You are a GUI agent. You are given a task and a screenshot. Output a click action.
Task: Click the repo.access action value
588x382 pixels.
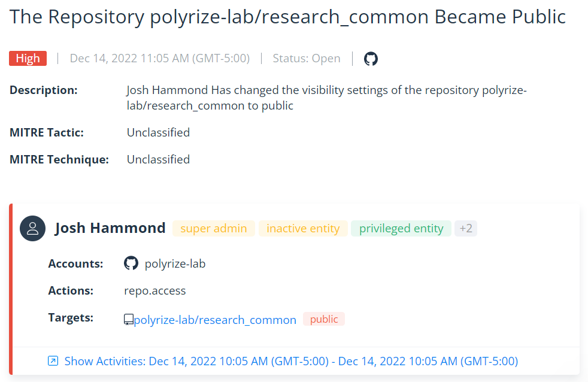tap(155, 291)
